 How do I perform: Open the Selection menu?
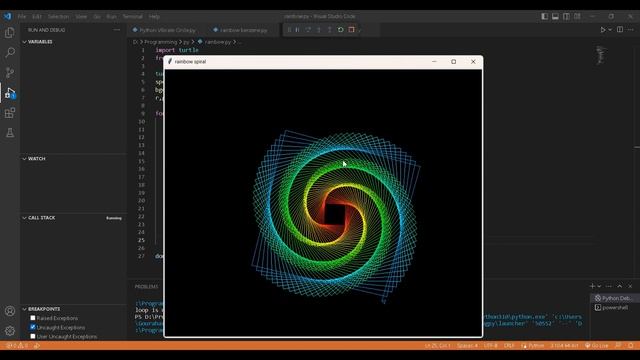click(x=58, y=16)
